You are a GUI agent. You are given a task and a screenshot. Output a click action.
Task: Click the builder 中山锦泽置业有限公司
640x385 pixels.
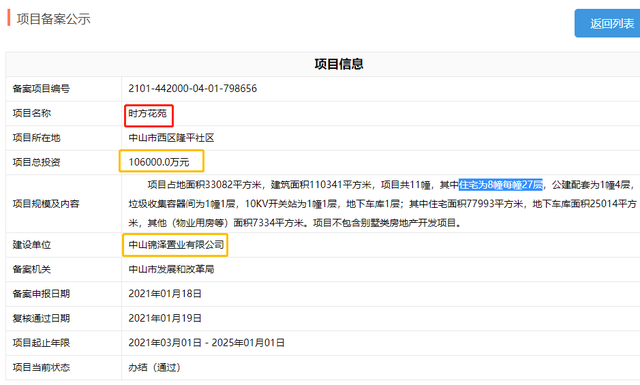click(176, 245)
